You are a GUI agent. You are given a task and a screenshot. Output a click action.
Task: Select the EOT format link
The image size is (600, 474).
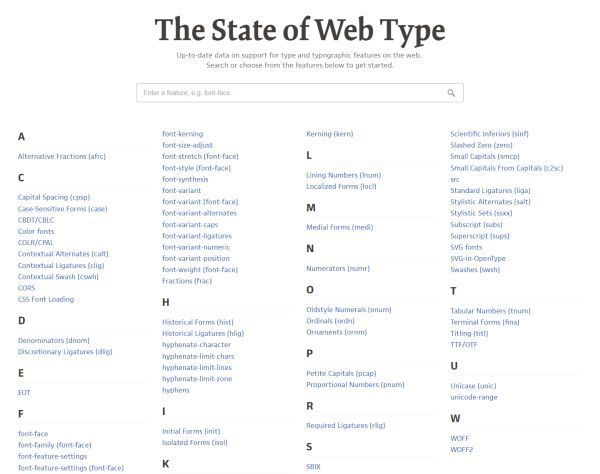(24, 393)
